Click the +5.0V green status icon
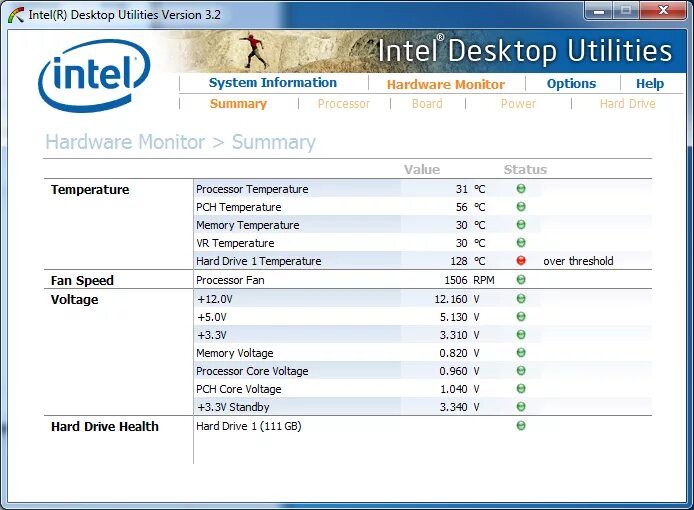Image resolution: width=694 pixels, height=510 pixels. click(521, 317)
